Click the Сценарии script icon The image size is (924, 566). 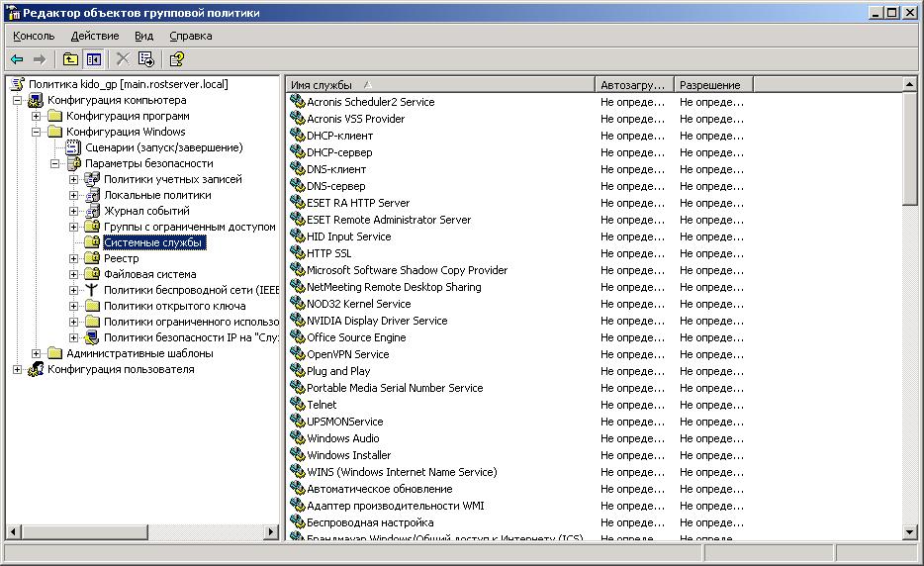tap(73, 147)
